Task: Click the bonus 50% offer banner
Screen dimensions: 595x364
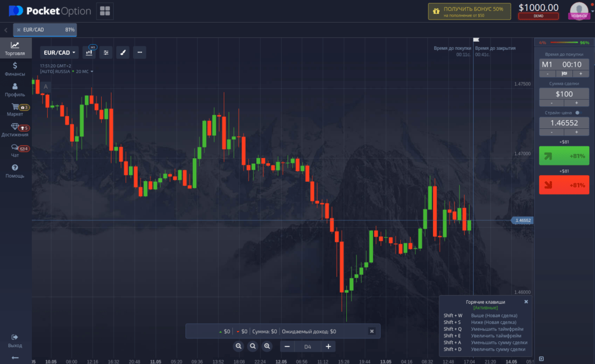Action: click(x=469, y=12)
